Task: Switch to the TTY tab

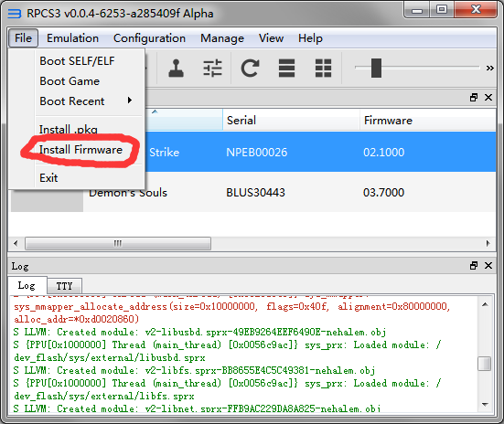Action: tap(64, 286)
